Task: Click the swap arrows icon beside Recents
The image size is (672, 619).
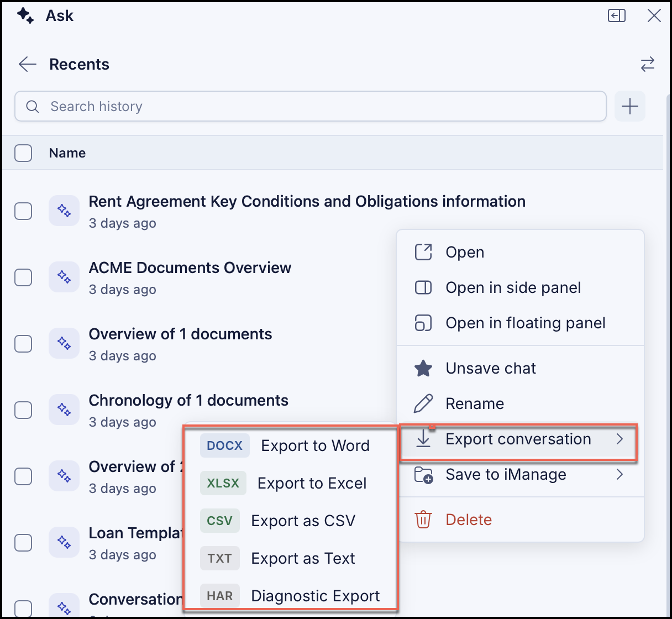Action: tap(648, 64)
